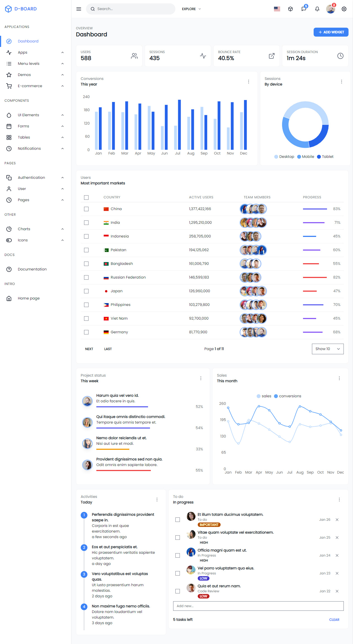Expand the UI Elements sidebar chevron
Viewport: 353px width, 644px height.
tap(63, 115)
